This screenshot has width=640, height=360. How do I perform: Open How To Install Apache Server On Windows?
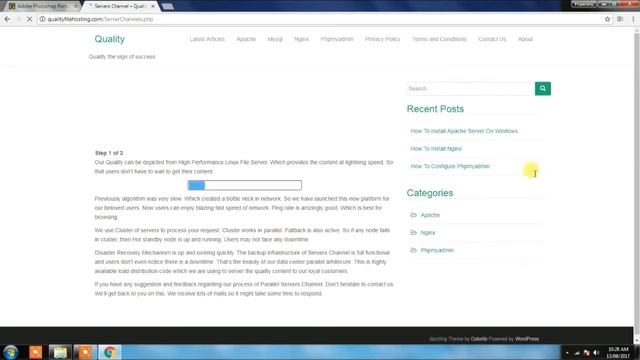point(464,131)
